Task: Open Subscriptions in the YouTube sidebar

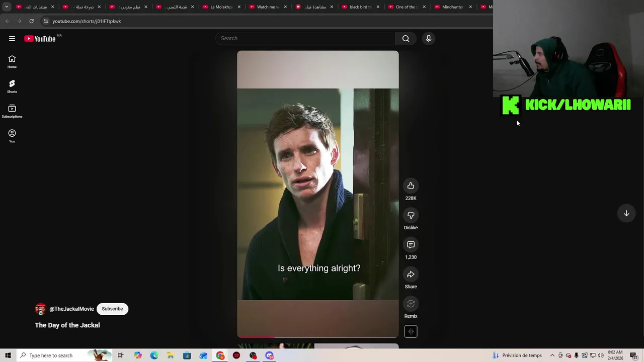Action: point(12,111)
